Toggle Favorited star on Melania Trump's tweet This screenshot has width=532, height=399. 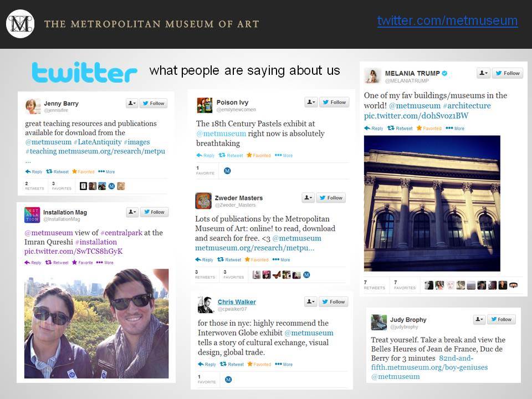pos(429,128)
